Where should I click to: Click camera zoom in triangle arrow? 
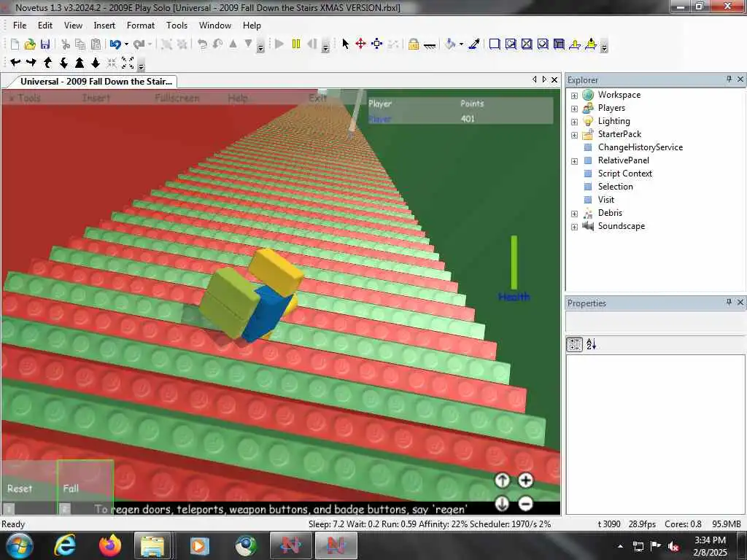point(80,63)
